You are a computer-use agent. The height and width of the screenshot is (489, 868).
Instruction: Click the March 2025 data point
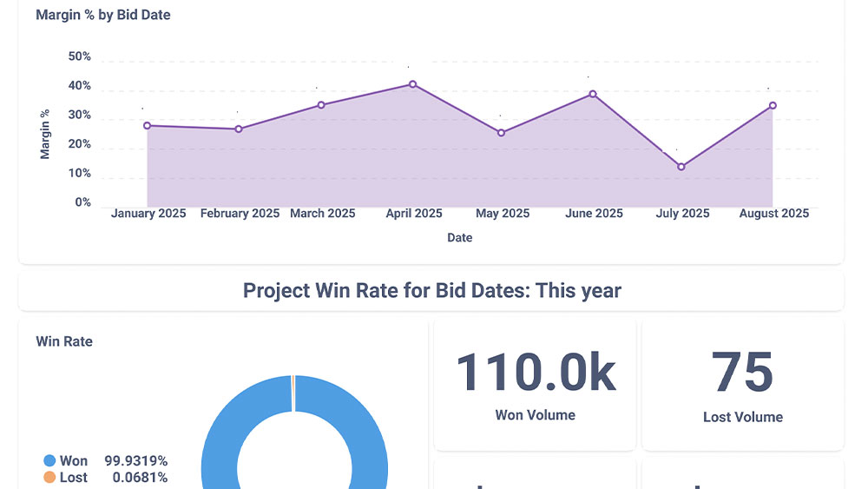point(321,105)
